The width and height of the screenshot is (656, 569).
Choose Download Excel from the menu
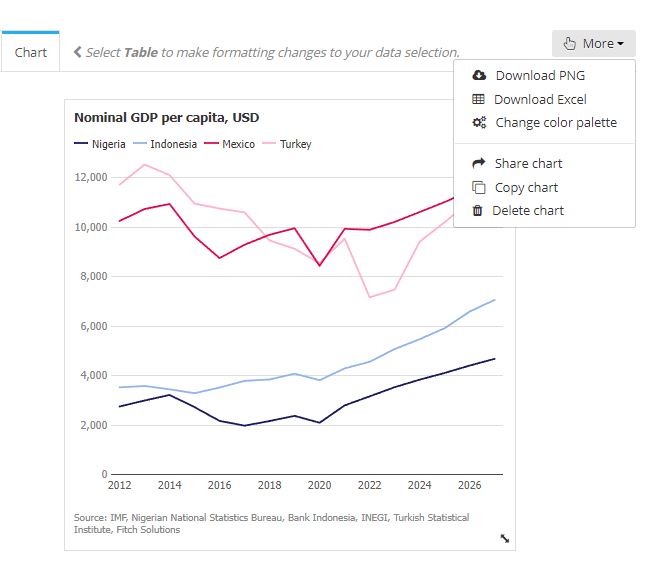[540, 99]
